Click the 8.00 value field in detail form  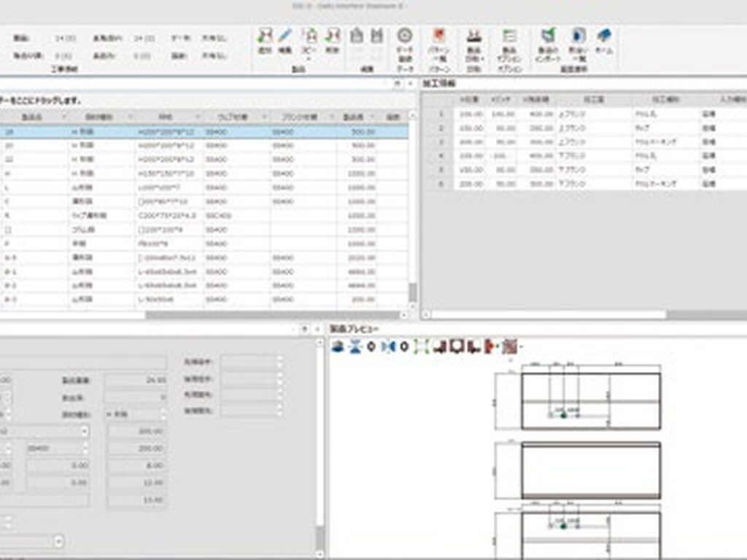click(136, 465)
